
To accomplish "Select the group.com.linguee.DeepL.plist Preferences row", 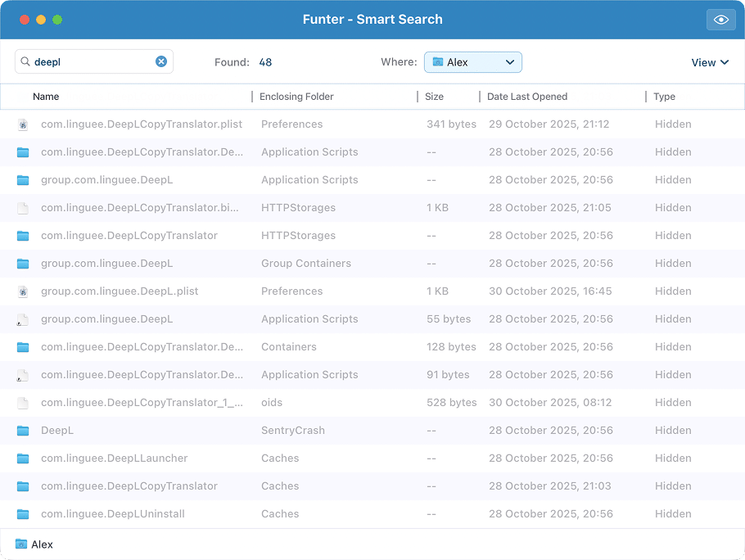I will [x=246, y=291].
